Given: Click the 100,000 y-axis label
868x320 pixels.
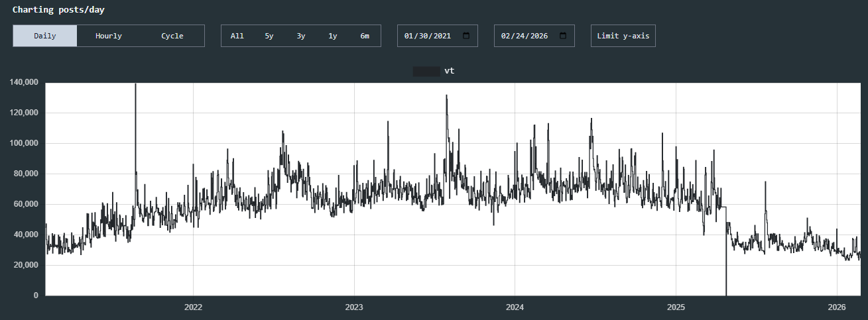Looking at the screenshot, I should [23, 143].
